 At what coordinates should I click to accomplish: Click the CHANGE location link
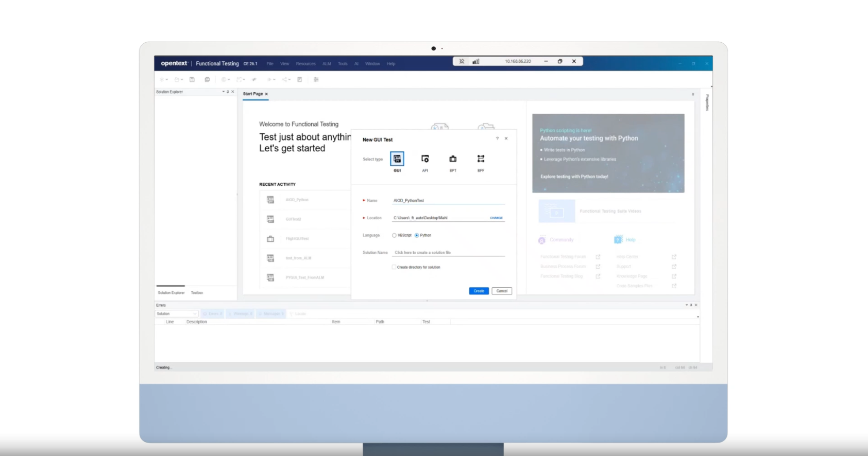[496, 218]
